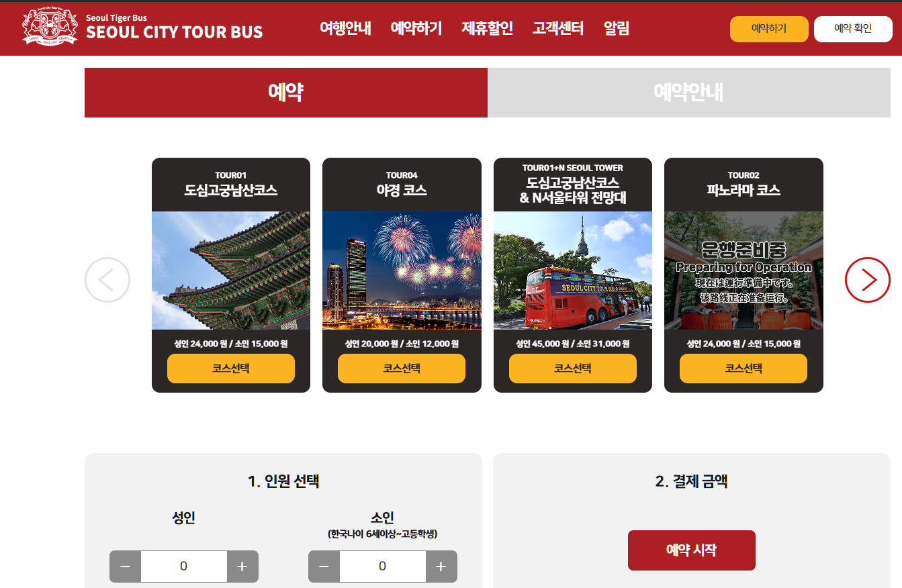Go to previous tours with left arrow
902x588 pixels.
[107, 280]
